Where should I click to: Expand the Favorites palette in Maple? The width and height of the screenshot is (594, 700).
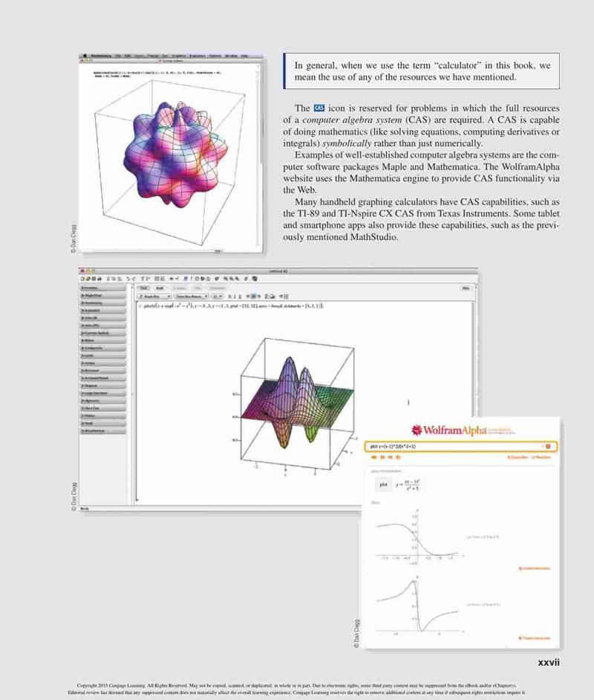pos(103,288)
